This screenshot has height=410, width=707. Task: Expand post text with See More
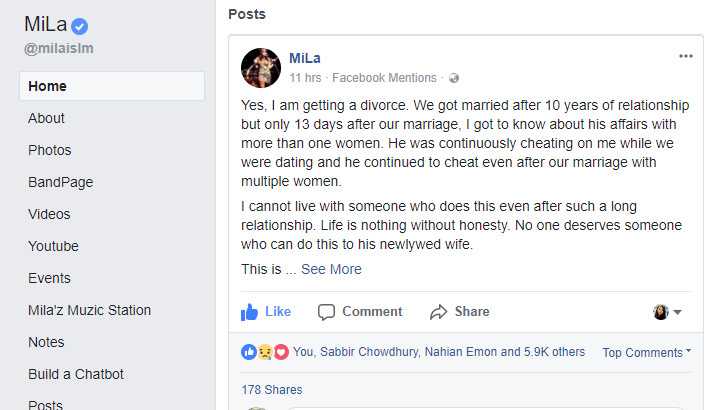[x=331, y=269]
